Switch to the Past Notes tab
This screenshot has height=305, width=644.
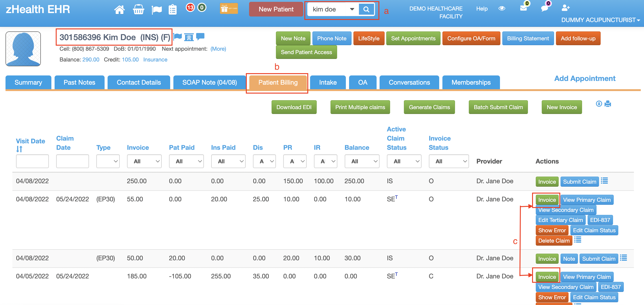(79, 83)
